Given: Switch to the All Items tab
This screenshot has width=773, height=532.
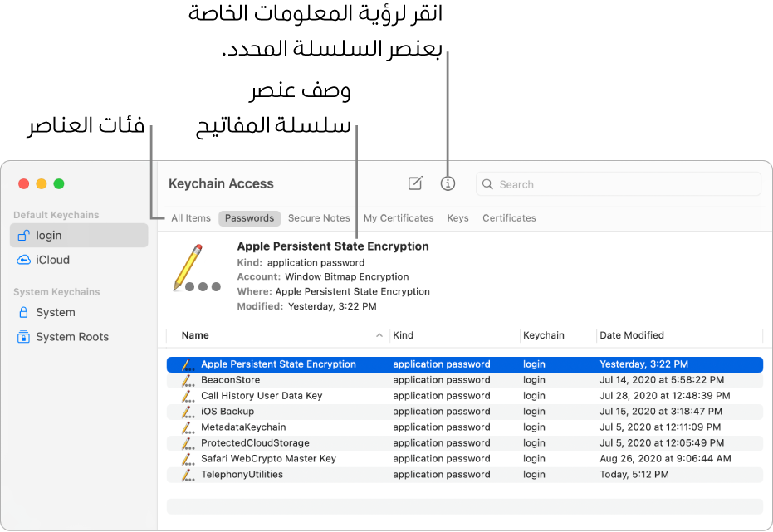Looking at the screenshot, I should [191, 218].
